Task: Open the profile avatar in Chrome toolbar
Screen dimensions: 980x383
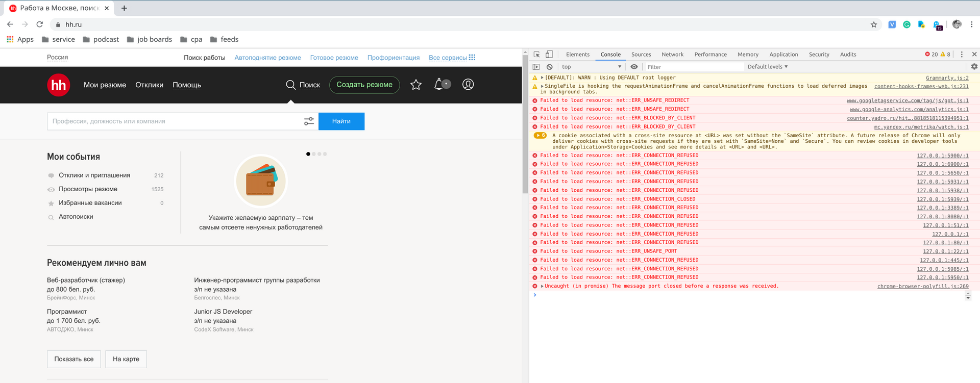Action: [957, 24]
